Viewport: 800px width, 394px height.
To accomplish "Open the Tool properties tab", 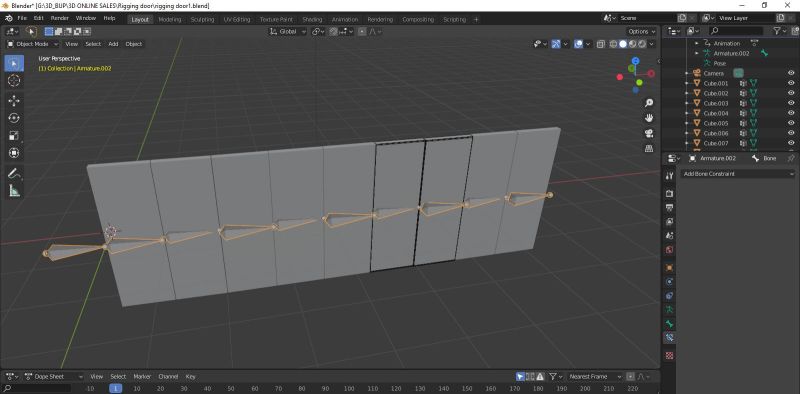I will point(669,176).
